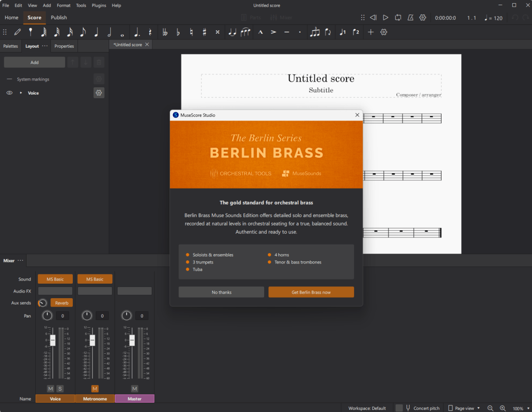Image resolution: width=532 pixels, height=412 pixels.
Task: Switch to the Properties tab
Action: click(64, 46)
